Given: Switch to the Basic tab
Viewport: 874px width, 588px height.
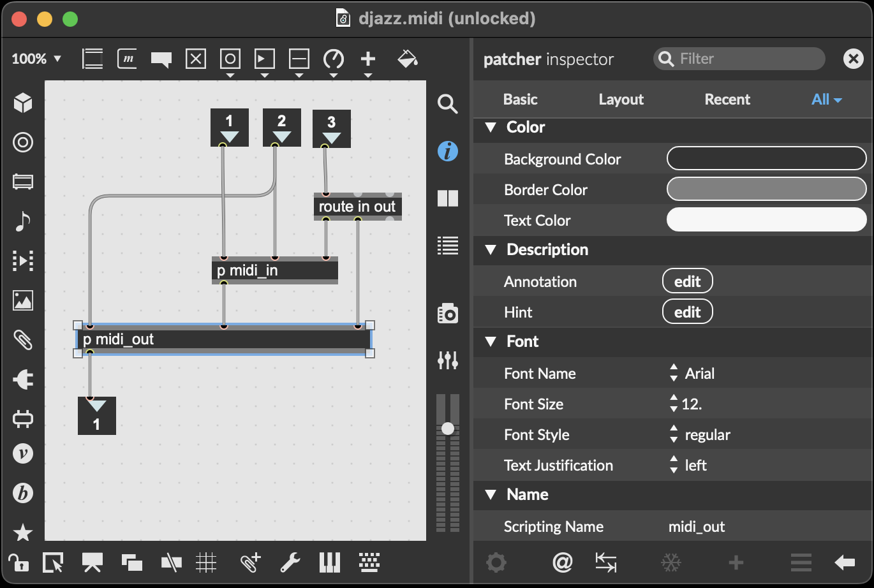Looking at the screenshot, I should coord(520,99).
